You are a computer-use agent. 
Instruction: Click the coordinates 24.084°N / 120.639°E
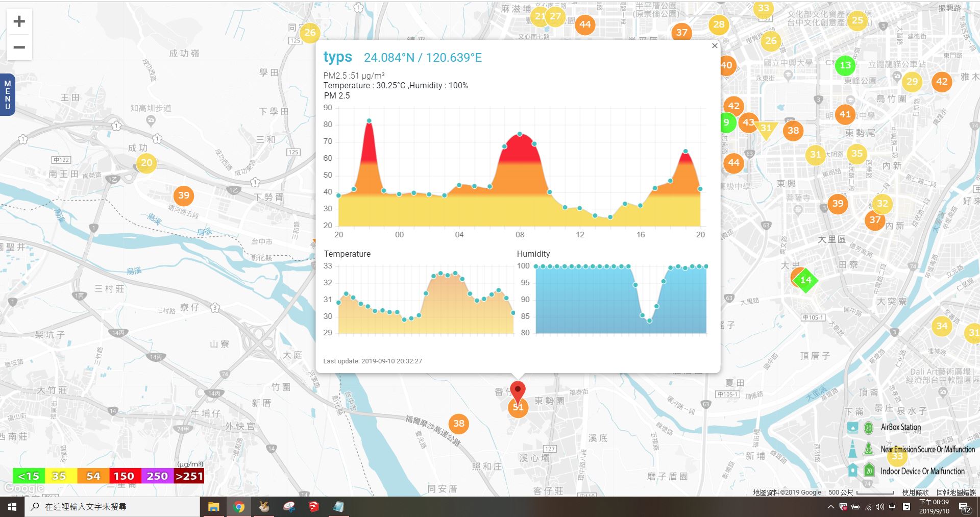click(423, 58)
